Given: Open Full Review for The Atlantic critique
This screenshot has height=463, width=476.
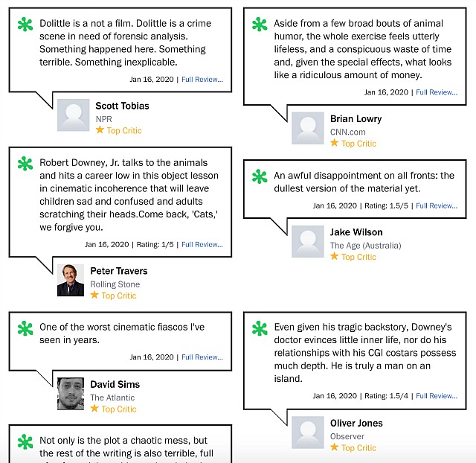Looking at the screenshot, I should pyautogui.click(x=202, y=357).
